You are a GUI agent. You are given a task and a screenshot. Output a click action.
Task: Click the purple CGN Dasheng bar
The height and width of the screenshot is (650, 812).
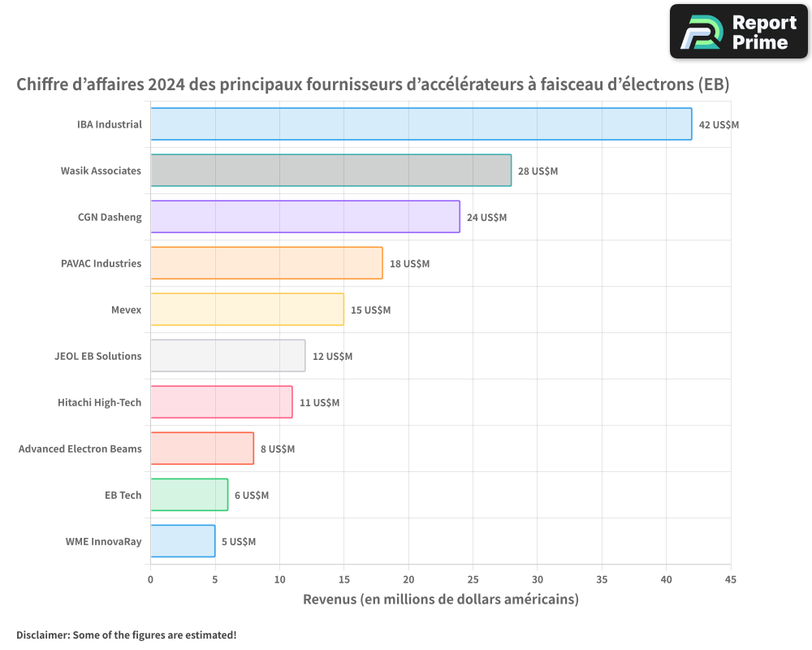tap(304, 217)
